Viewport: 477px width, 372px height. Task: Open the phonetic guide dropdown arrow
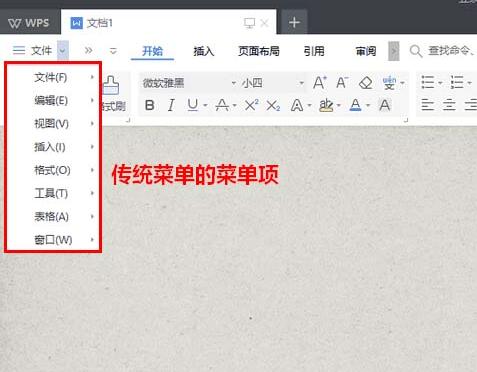[402, 83]
